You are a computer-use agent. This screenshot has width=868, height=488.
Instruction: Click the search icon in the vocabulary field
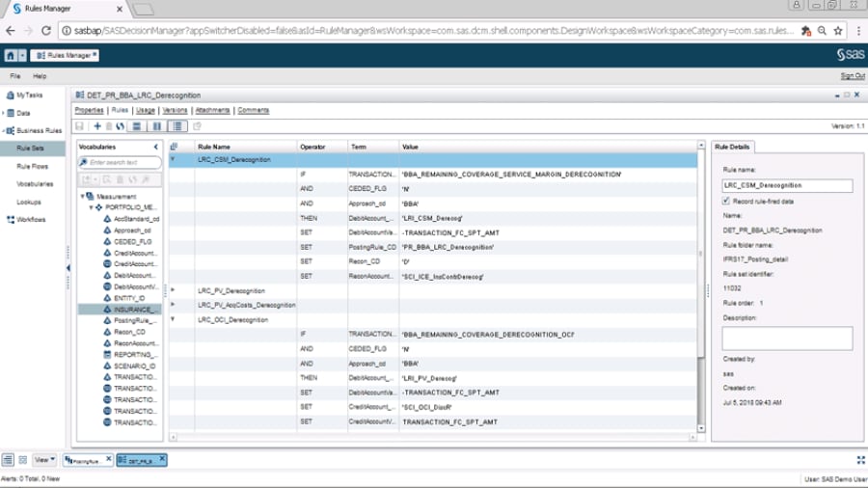coord(84,162)
